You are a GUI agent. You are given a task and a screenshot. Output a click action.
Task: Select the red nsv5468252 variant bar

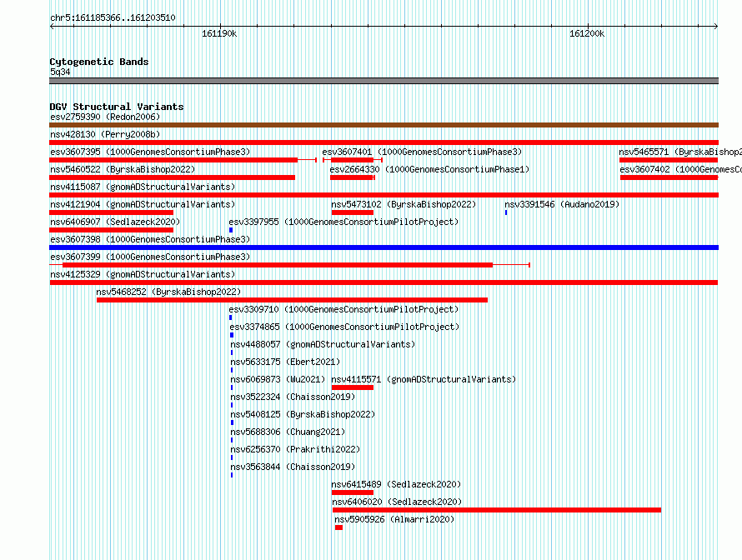(x=292, y=300)
